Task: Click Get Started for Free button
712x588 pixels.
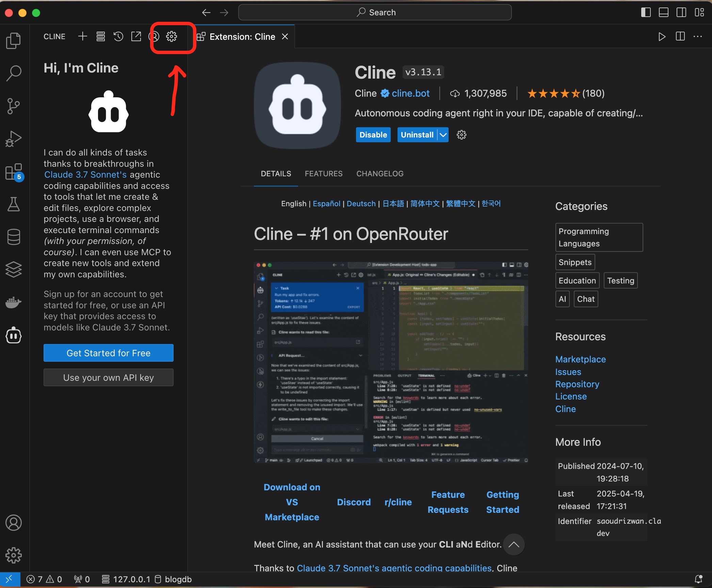Action: (109, 353)
